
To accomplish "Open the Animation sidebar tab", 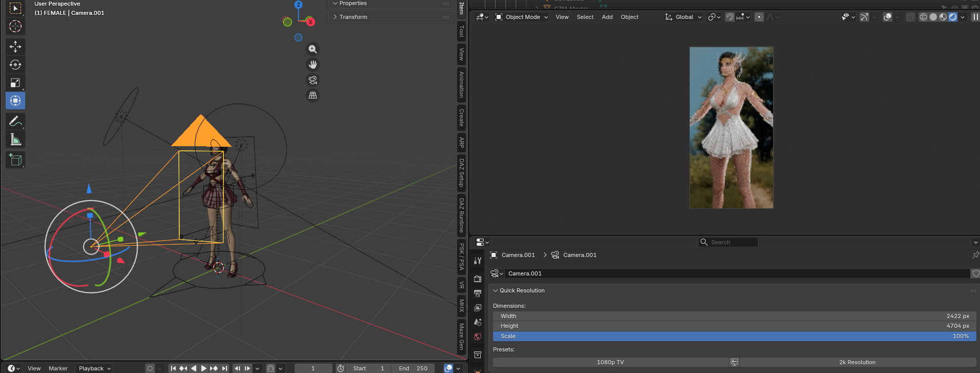I will [461, 84].
